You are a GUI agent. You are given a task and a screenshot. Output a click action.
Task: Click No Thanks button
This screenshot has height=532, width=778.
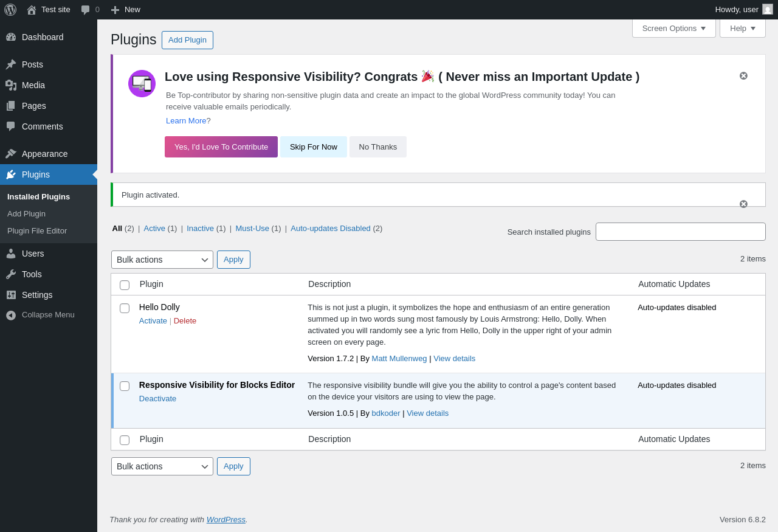pyautogui.click(x=378, y=147)
